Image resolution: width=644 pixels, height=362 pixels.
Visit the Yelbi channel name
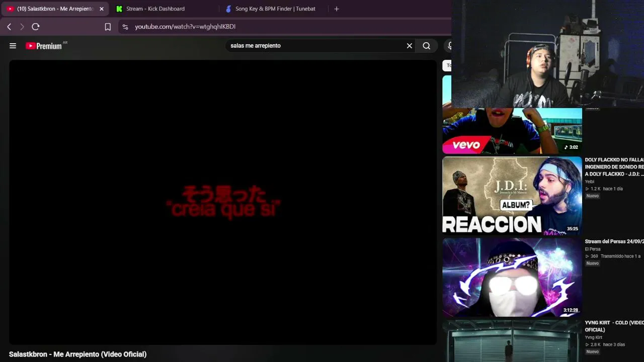[590, 182]
